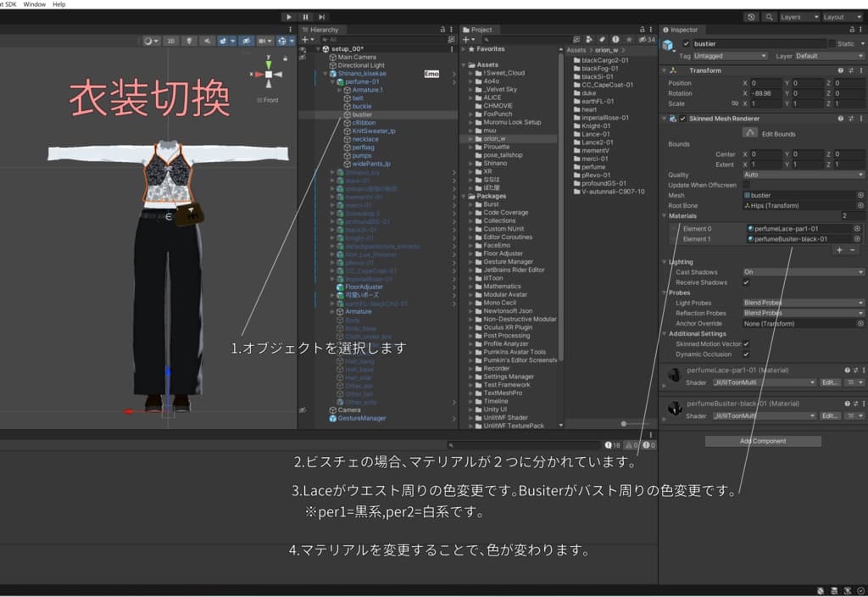Open the Window menu
The image size is (868, 597).
click(x=34, y=3)
